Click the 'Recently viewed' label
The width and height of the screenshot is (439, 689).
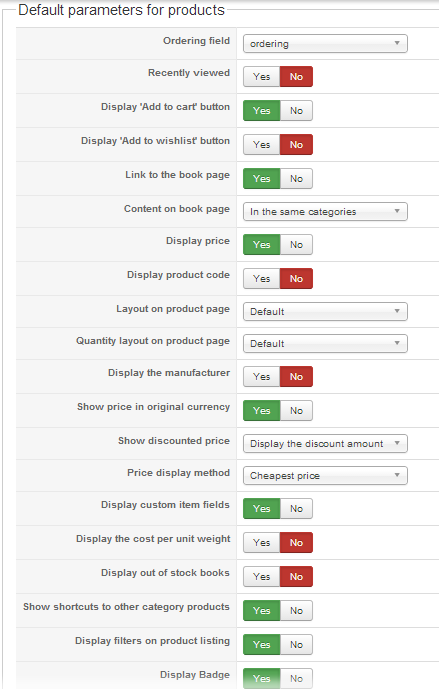pos(189,73)
